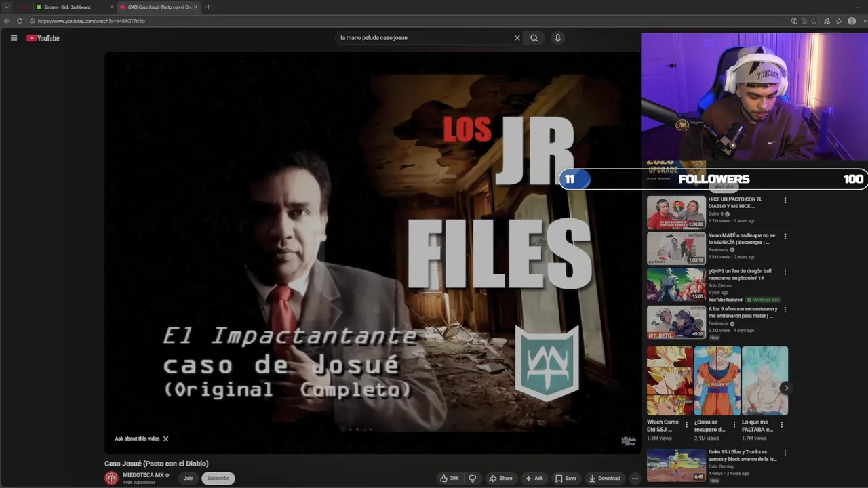Open options for HICE UN PACTO video

tap(785, 200)
